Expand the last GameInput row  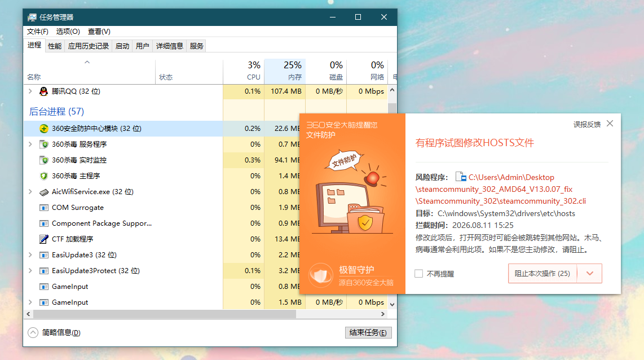click(30, 302)
